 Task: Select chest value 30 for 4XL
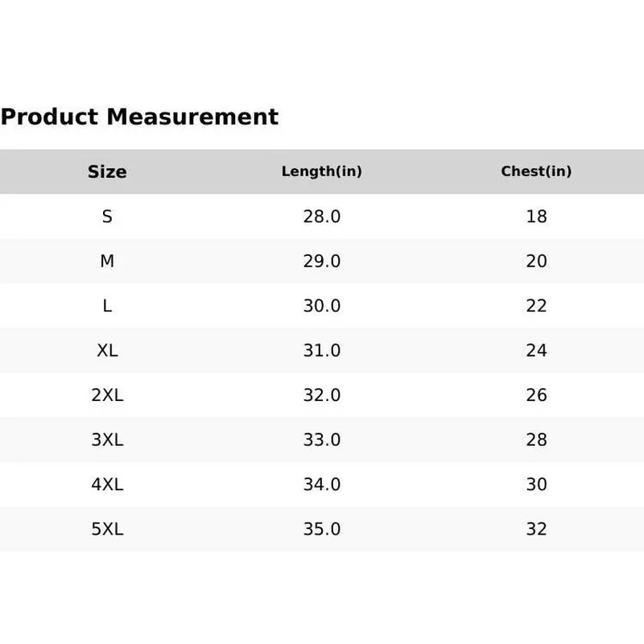536,485
